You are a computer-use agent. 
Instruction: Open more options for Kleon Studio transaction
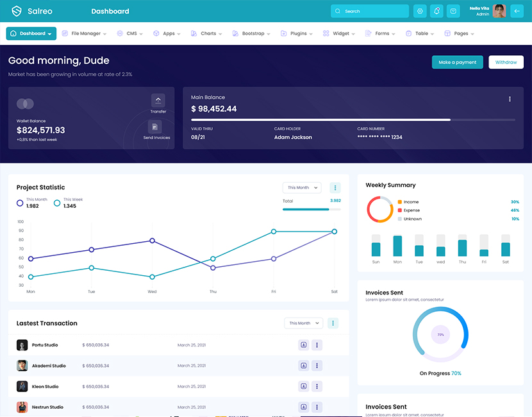(317, 386)
